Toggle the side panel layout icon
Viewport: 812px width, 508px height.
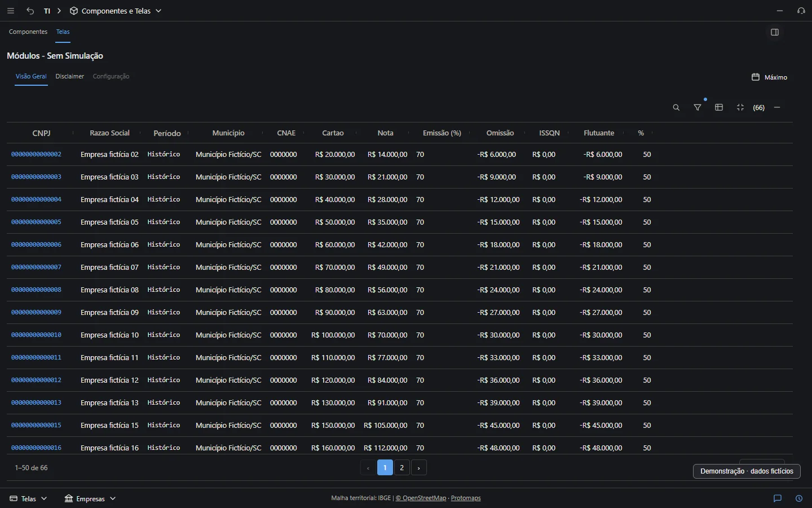[x=775, y=32]
